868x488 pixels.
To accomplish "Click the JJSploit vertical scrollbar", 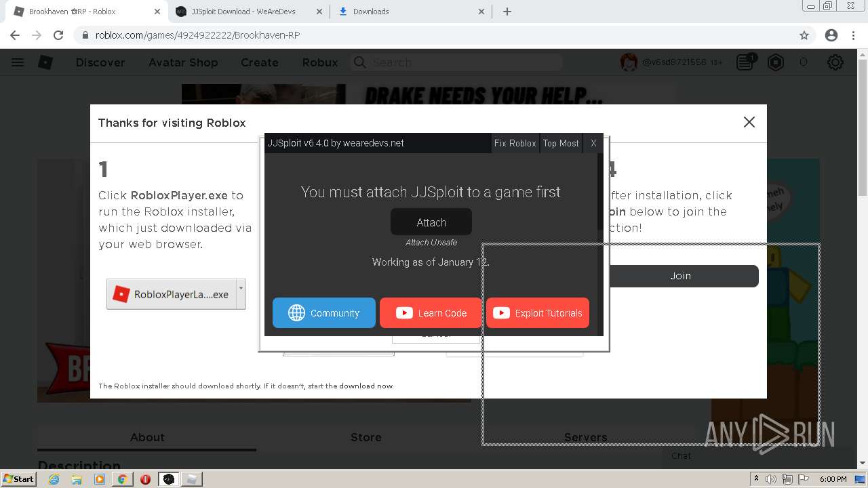I will pos(600,244).
